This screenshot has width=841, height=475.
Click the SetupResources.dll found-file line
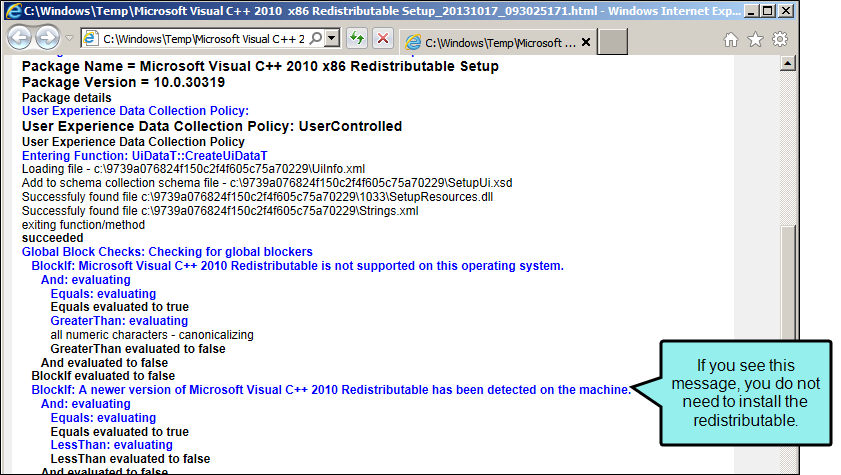[257, 197]
